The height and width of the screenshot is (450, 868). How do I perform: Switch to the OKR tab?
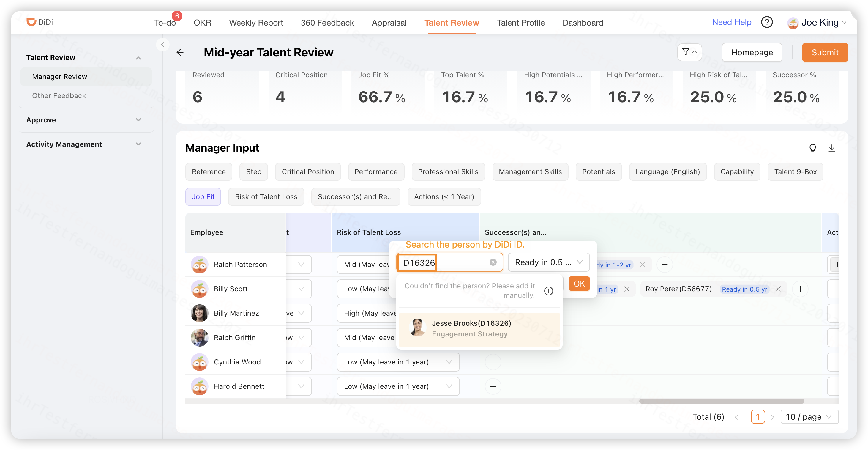[202, 23]
